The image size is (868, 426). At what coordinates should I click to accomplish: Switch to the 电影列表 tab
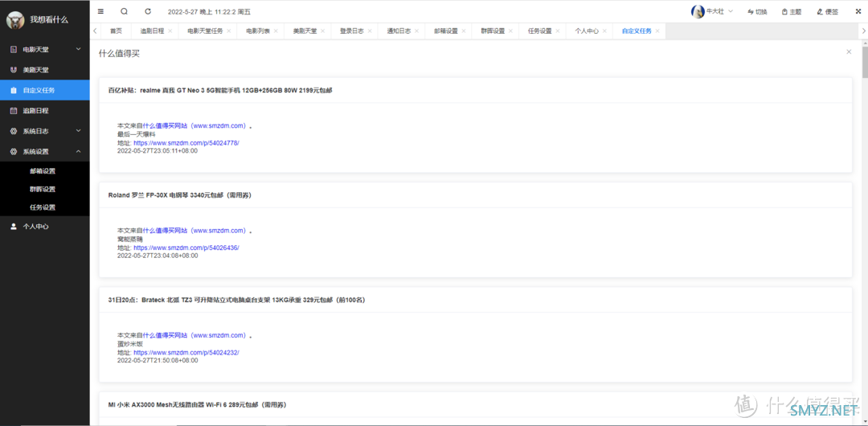[258, 31]
